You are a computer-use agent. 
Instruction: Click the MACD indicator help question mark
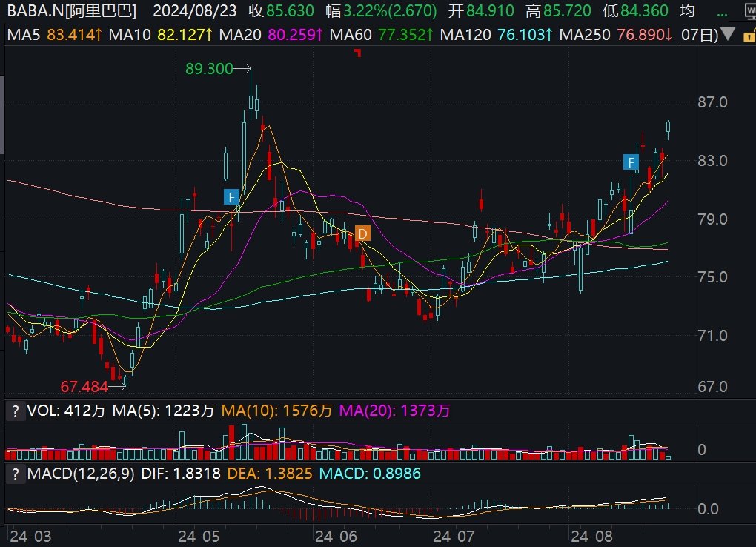click(x=14, y=473)
